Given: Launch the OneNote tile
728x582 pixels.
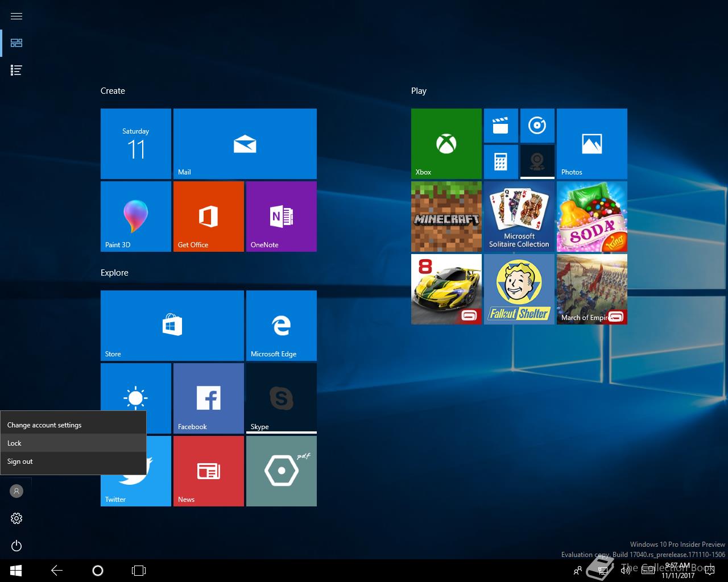Looking at the screenshot, I should point(282,217).
